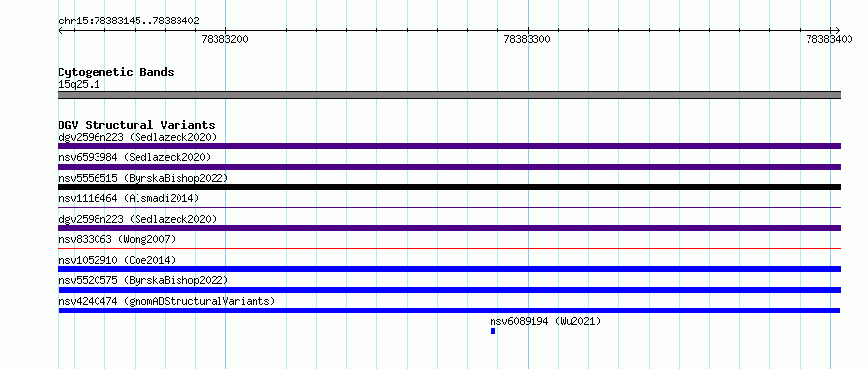Screen dimensions: 868x369
Task: Click the blue bar under nsv1052910
Action: (x=449, y=269)
